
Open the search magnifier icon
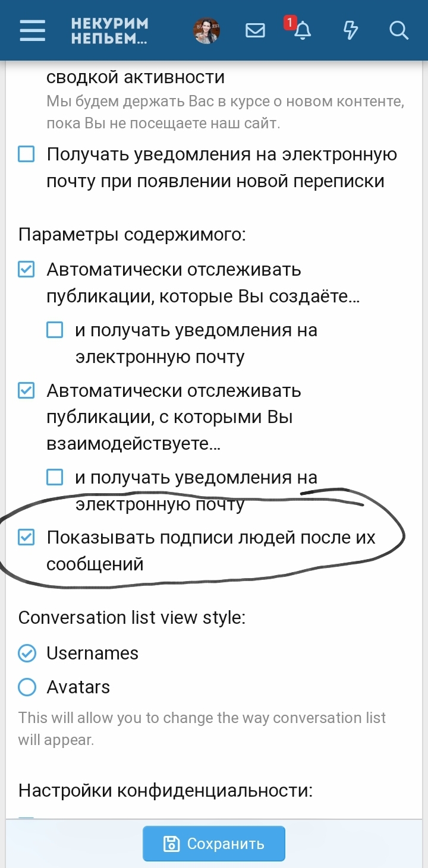[398, 30]
